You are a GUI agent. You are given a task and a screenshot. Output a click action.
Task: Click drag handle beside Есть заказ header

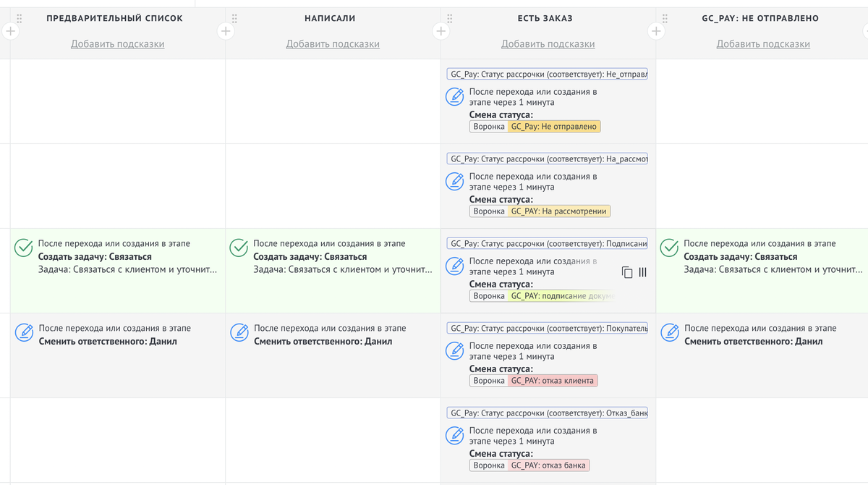coord(449,19)
